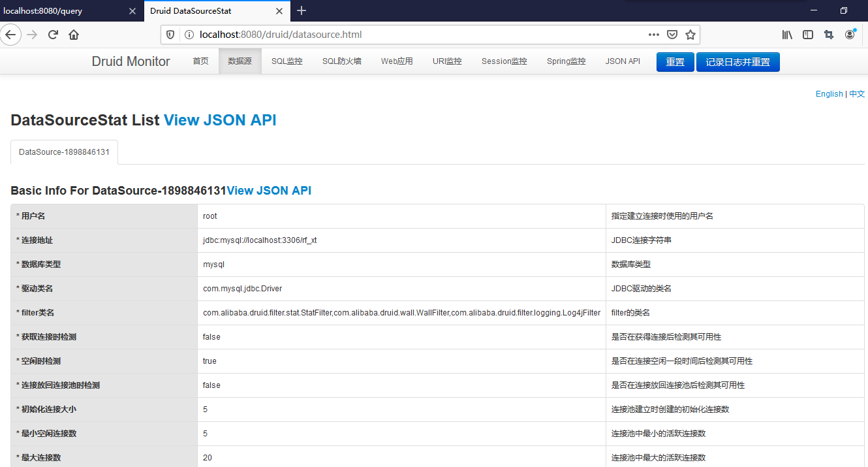
Task: Open the SQL防火墙 navigation item
Action: click(342, 61)
